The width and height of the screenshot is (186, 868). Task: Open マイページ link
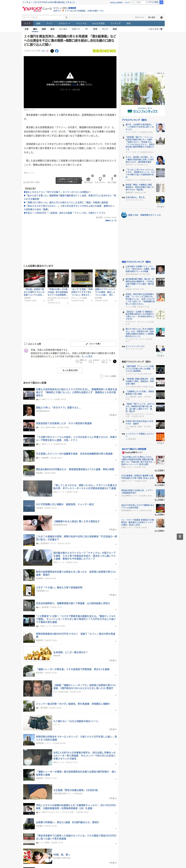139,18
